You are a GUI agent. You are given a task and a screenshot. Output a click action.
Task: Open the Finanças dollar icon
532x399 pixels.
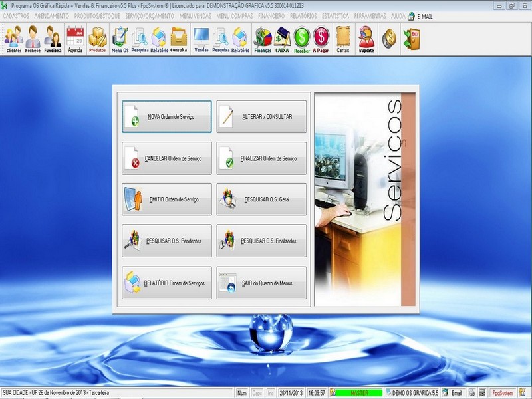(x=262, y=38)
